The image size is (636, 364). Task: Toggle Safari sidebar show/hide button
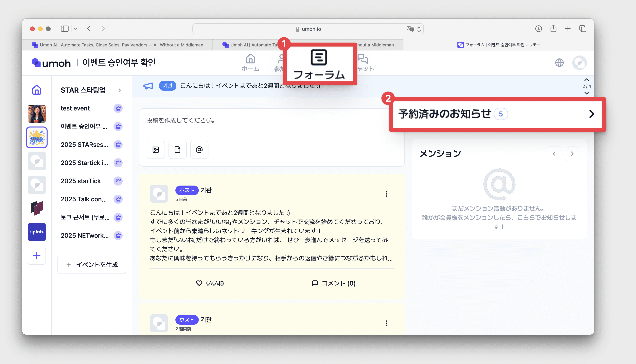64,28
